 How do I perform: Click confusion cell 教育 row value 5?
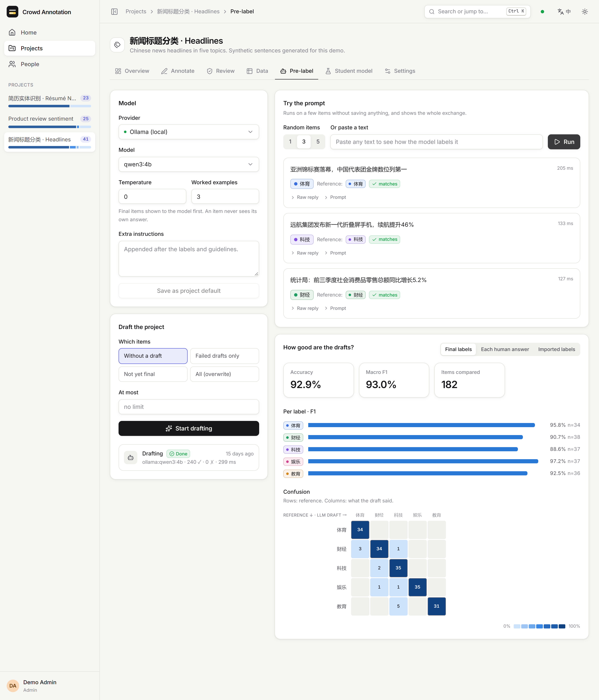coord(398,606)
